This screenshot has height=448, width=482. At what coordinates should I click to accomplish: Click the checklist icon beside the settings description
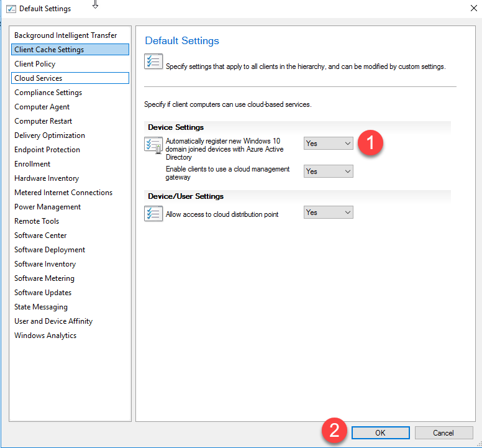tap(153, 61)
